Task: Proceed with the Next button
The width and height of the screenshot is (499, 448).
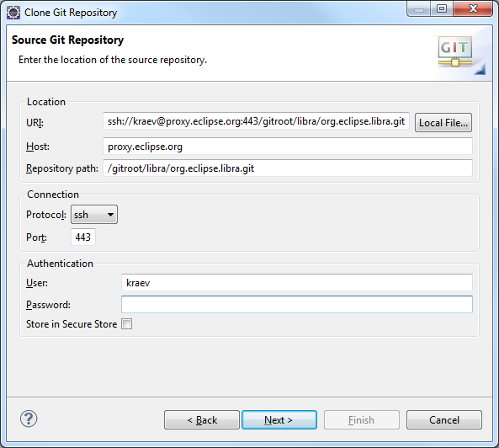Action: tap(279, 420)
